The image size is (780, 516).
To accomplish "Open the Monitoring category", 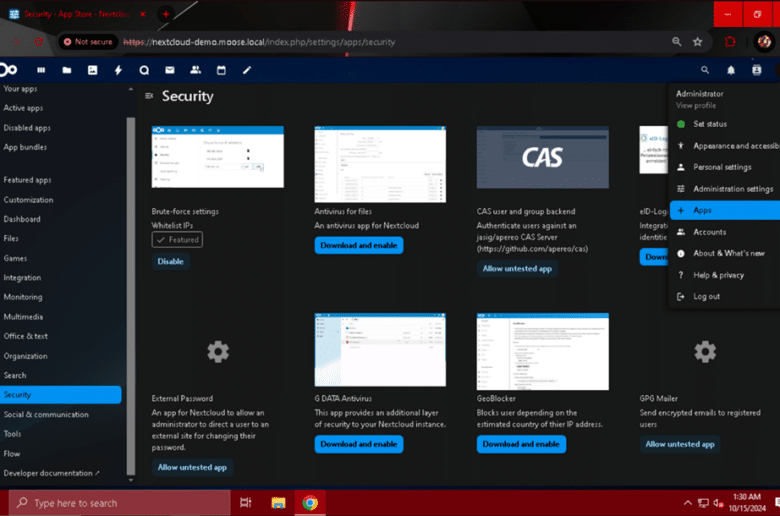I will 23,297.
